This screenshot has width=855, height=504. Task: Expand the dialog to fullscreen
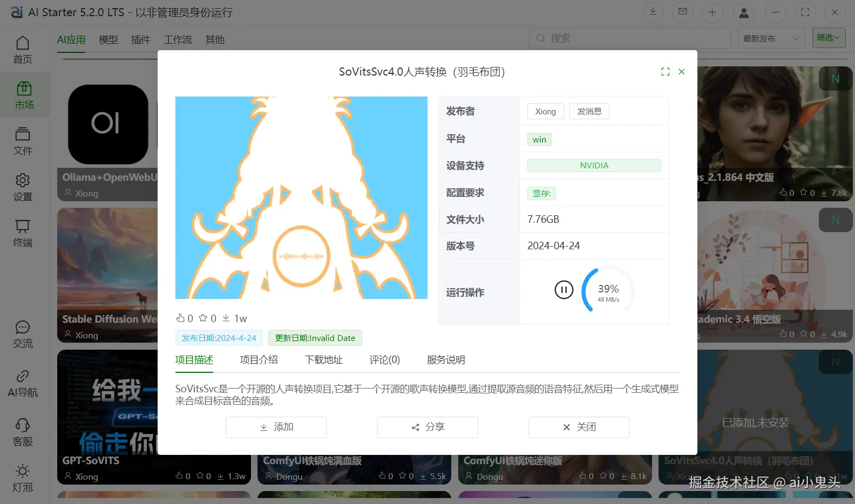click(x=666, y=72)
